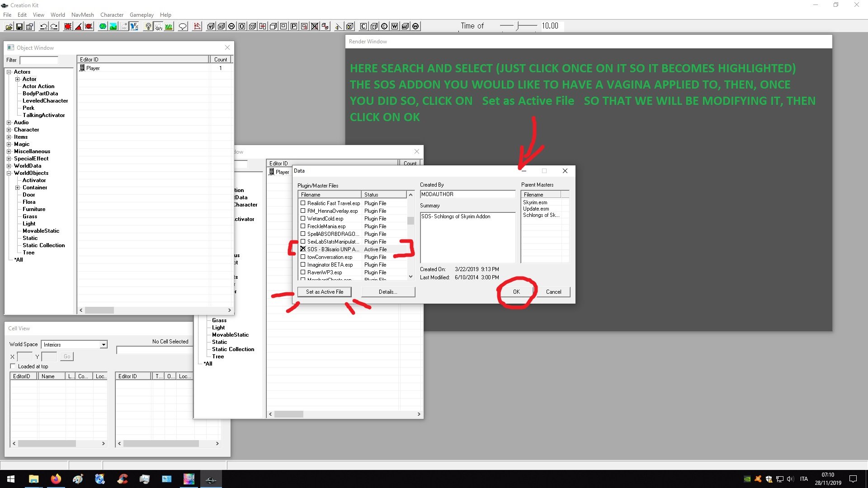868x488 pixels.
Task: Check the towConversation.esp checkbox
Action: (303, 257)
